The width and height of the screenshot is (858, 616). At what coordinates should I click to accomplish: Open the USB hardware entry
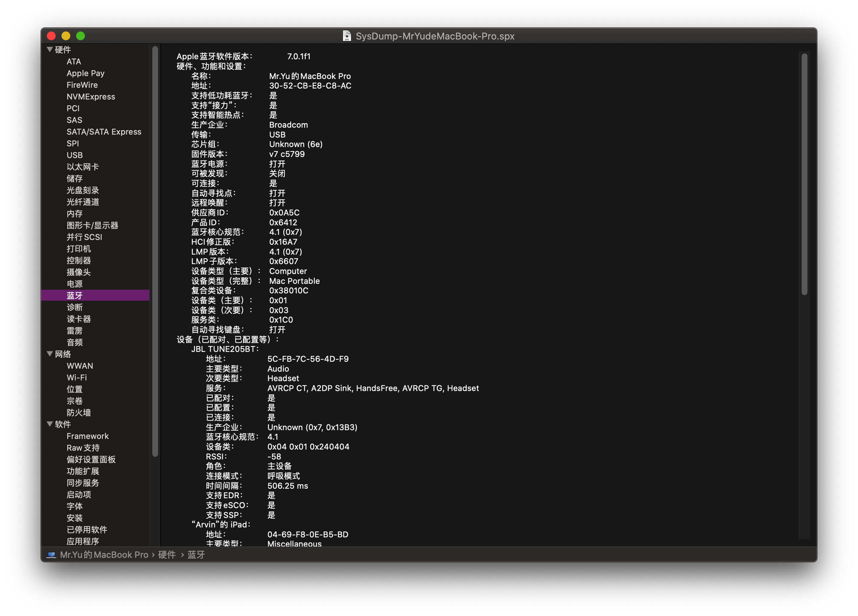[75, 155]
